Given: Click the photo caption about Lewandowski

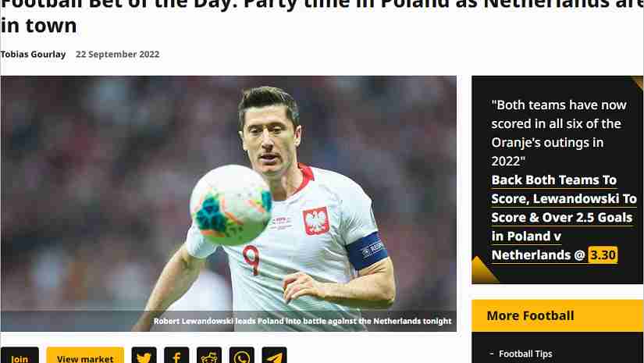Looking at the screenshot, I should tap(302, 321).
